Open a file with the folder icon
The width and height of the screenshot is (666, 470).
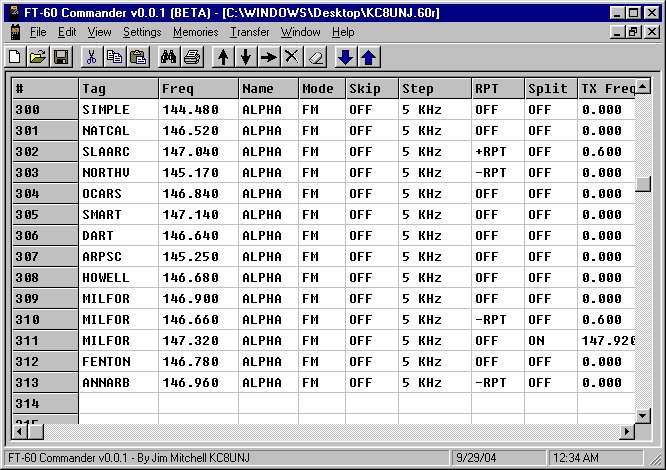coord(37,57)
